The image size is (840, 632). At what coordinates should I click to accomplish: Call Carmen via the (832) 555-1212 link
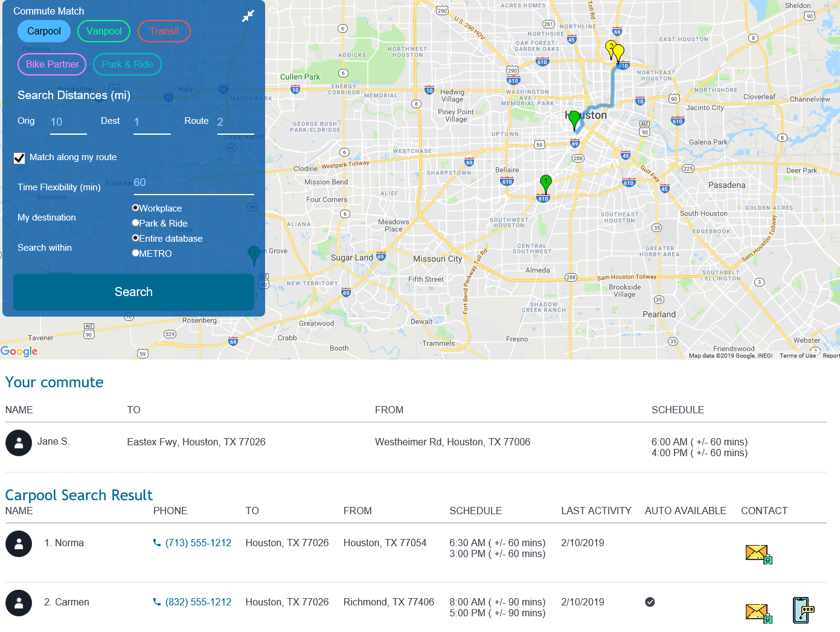pos(198,602)
